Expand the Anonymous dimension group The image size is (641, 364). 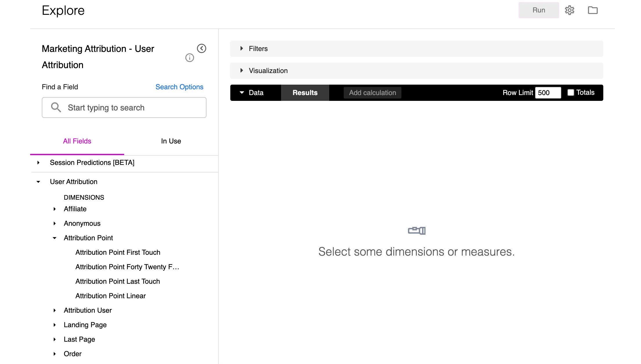pos(55,223)
